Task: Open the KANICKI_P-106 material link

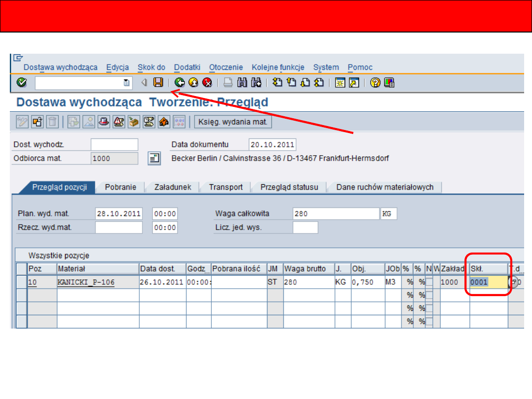Action: (x=86, y=282)
